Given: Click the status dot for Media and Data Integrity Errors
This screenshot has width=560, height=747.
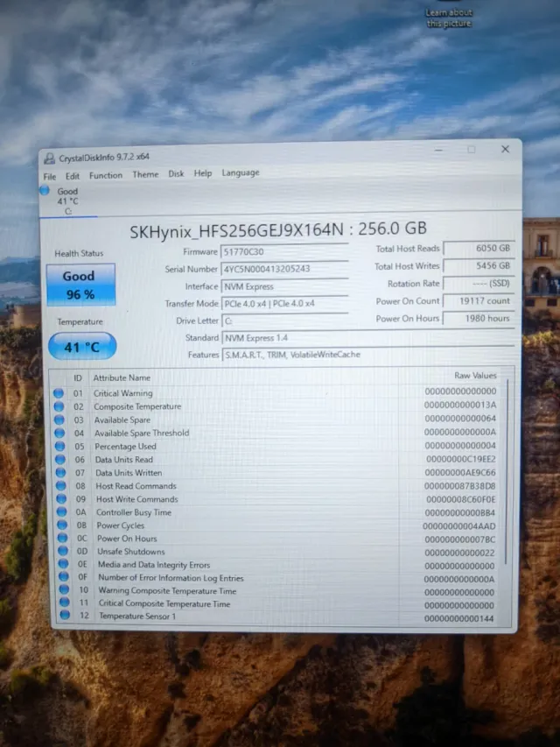Looking at the screenshot, I should pos(63,564).
